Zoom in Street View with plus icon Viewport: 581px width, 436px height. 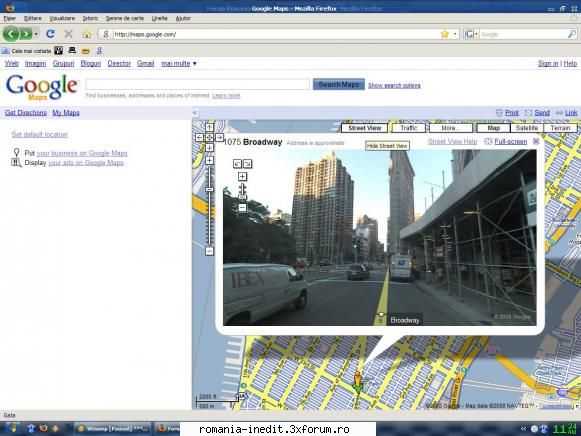242,176
